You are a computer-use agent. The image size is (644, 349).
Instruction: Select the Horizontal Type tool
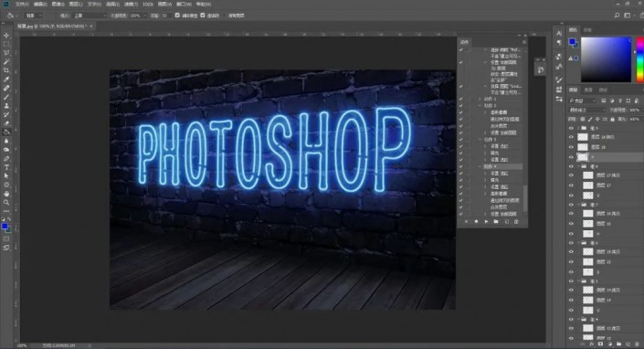[6, 167]
